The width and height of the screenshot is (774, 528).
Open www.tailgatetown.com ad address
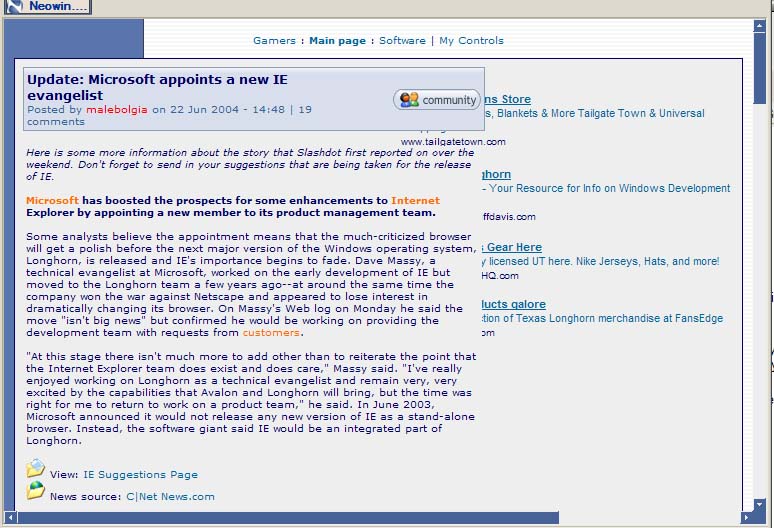(x=453, y=142)
